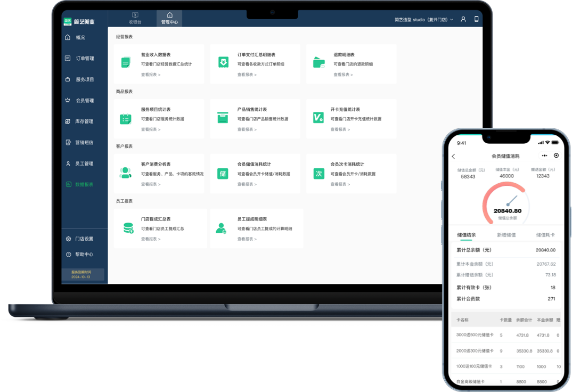Click 查看报表 link under 服务项目统计表
The width and height of the screenshot is (572, 392).
pos(151,129)
